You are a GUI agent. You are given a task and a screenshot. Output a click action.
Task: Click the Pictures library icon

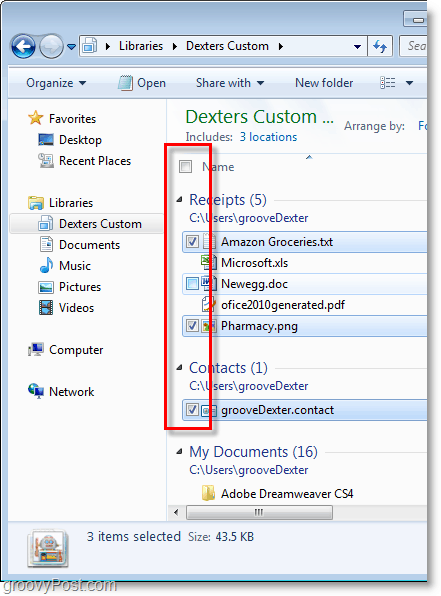tap(46, 287)
